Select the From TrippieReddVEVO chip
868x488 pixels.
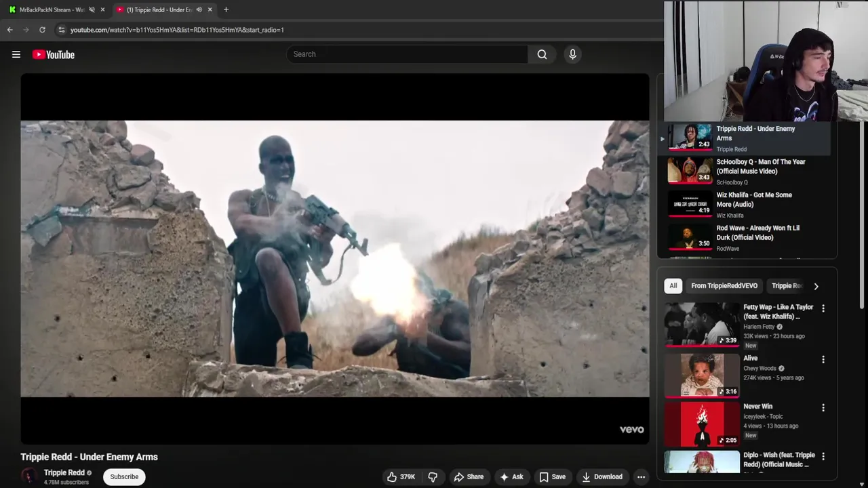pyautogui.click(x=724, y=286)
